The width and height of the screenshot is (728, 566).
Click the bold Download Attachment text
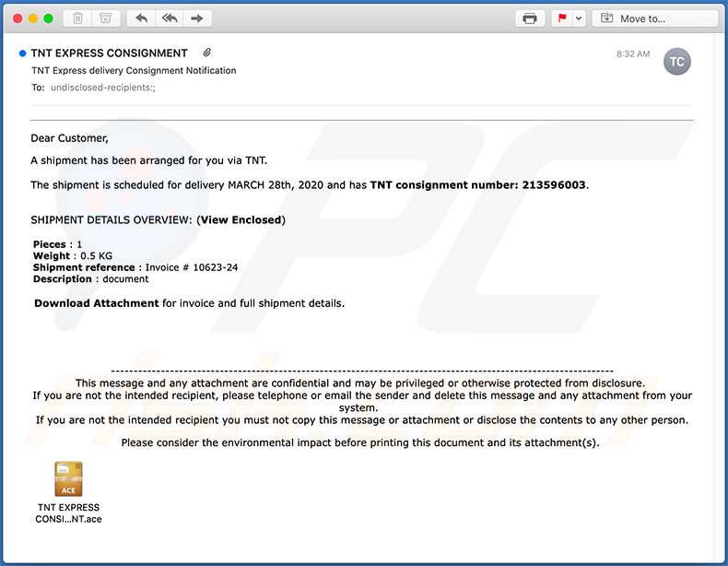(x=97, y=303)
